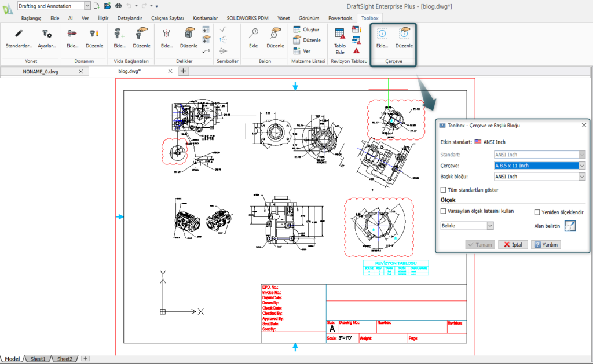Click Ekle icon in Balon group

(254, 39)
